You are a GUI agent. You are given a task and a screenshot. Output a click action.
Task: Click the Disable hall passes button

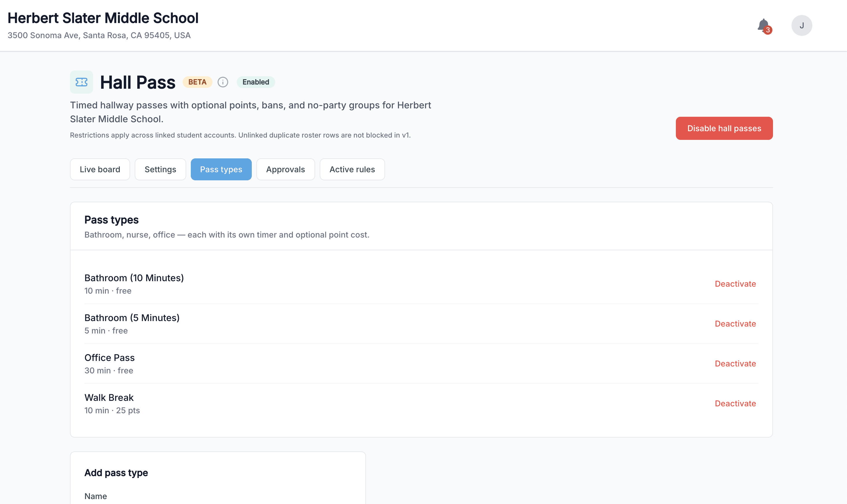(724, 128)
